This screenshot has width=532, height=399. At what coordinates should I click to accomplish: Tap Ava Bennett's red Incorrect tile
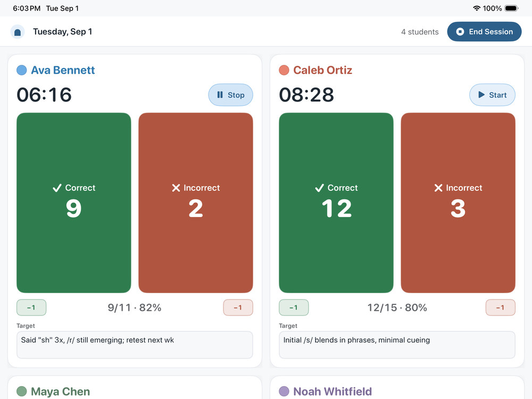(196, 203)
